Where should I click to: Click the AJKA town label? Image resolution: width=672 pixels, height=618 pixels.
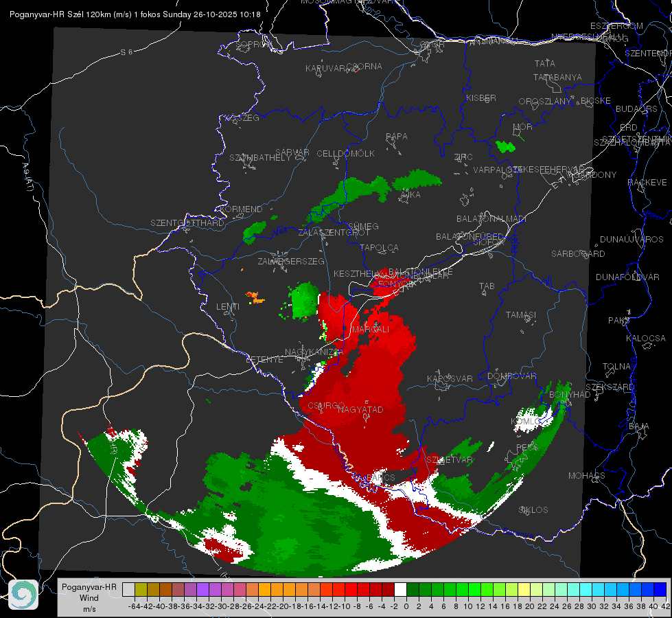coord(410,195)
